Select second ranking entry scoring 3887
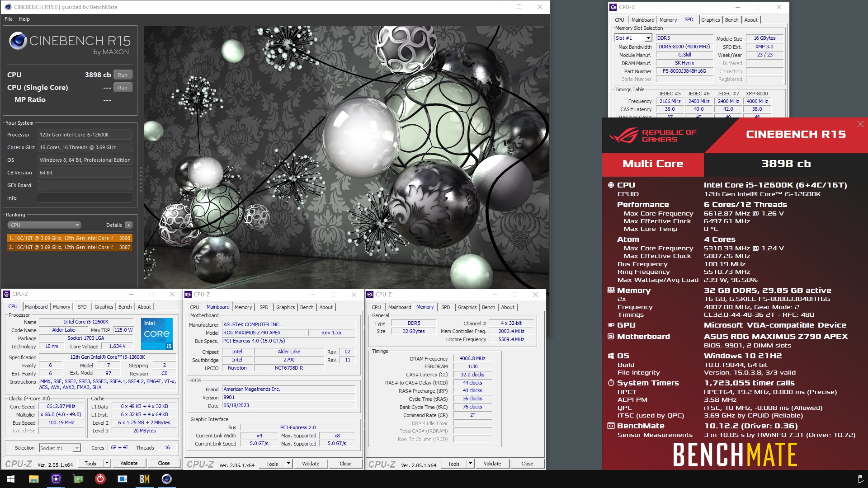Viewport: 868px width, 488px height. click(x=70, y=247)
